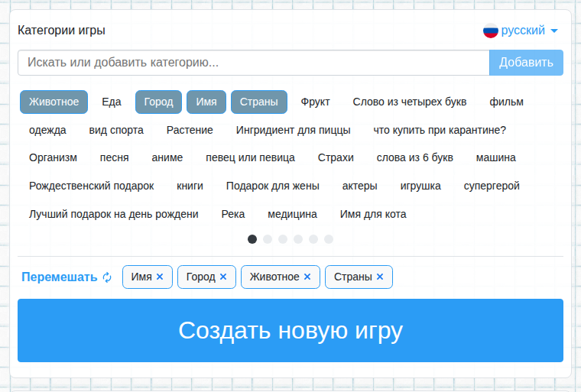This screenshot has height=392, width=581.
Task: Deselect the highlighted Город category
Action: pyautogui.click(x=158, y=102)
